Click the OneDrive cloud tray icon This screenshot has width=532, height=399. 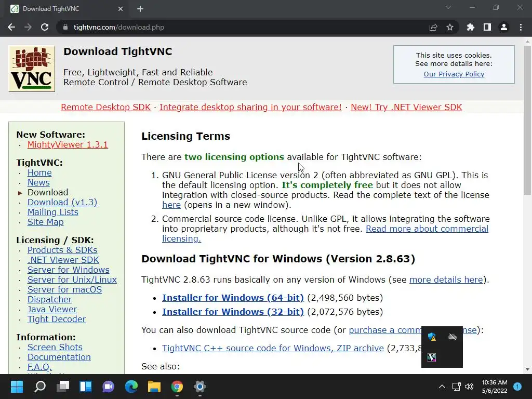pyautogui.click(x=453, y=337)
